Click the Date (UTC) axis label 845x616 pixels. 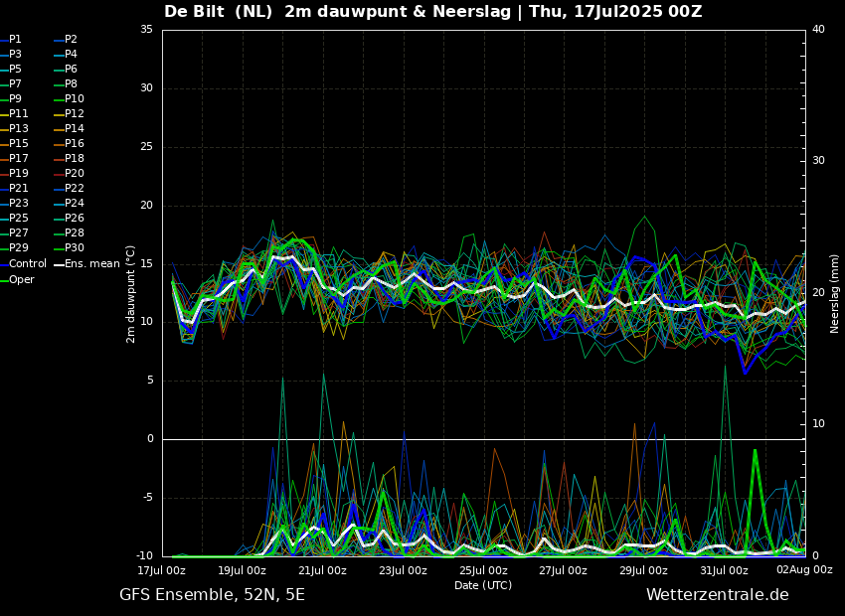(483, 585)
